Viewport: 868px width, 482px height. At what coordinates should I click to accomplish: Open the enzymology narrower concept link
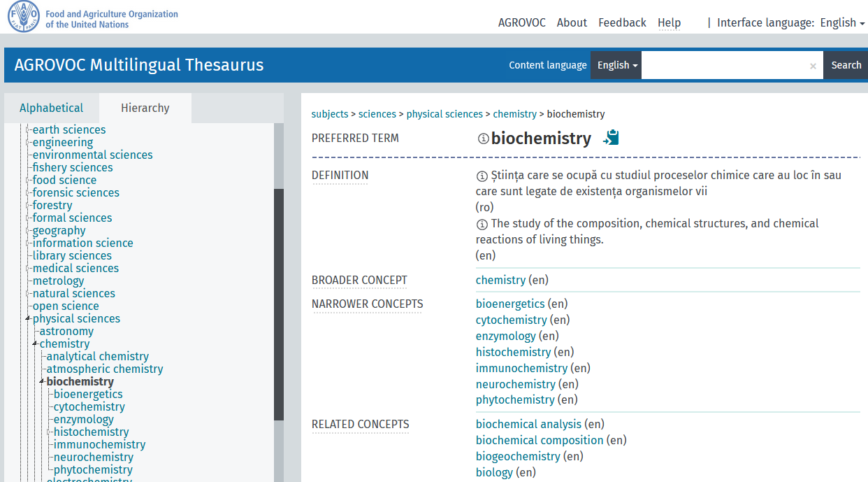(506, 336)
